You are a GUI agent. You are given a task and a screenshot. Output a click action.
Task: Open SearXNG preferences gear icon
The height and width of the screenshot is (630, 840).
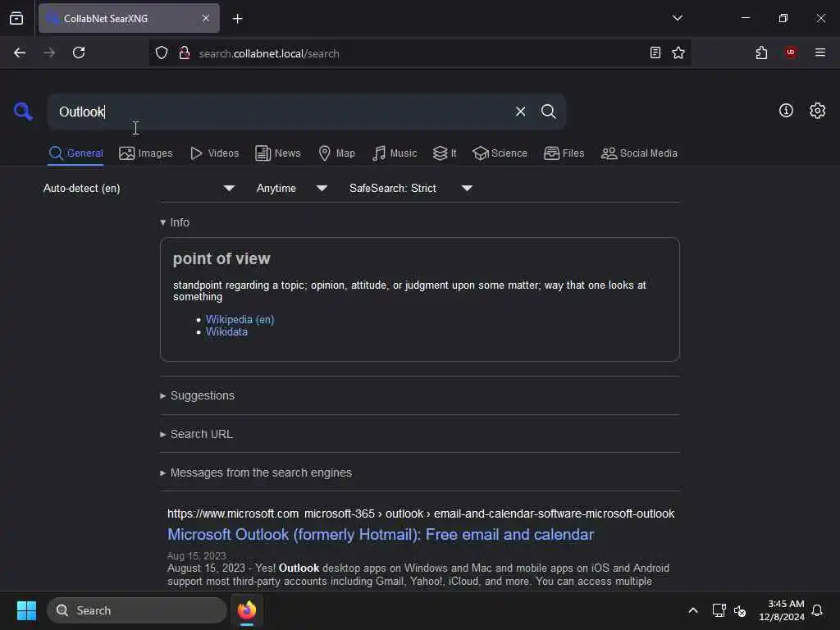tap(817, 111)
